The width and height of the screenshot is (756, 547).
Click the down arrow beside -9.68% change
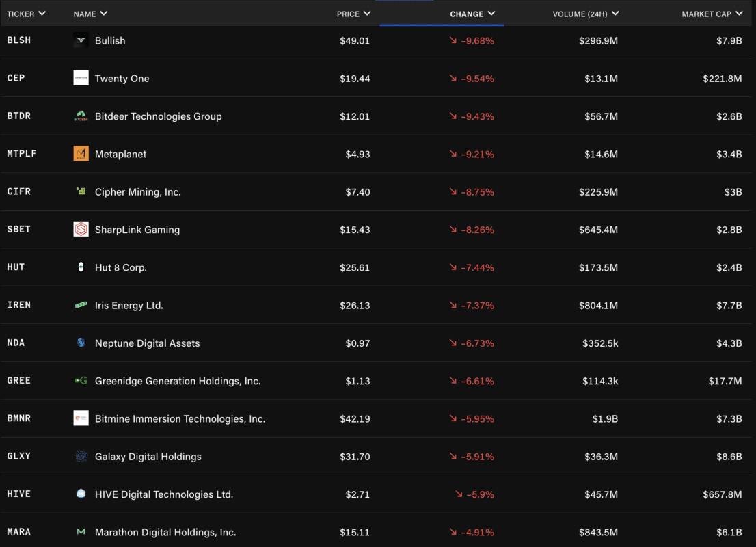pos(453,40)
